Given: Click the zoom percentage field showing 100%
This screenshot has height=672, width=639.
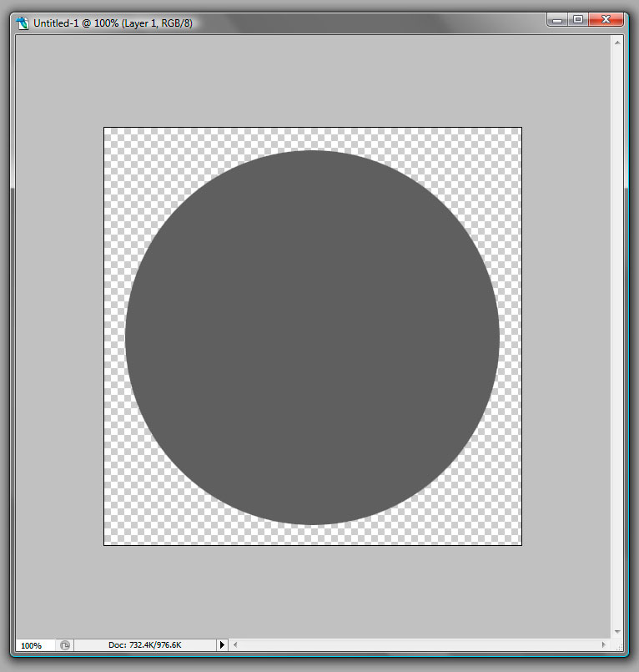Looking at the screenshot, I should (x=35, y=645).
